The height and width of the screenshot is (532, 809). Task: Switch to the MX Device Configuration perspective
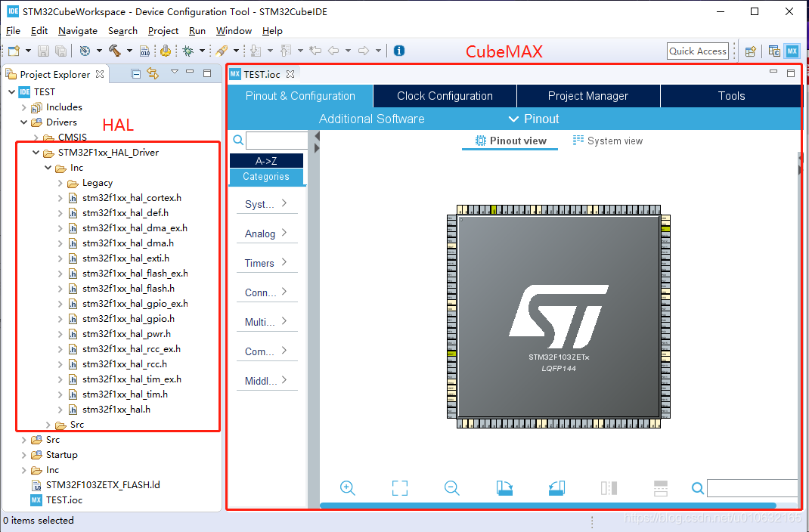point(792,51)
